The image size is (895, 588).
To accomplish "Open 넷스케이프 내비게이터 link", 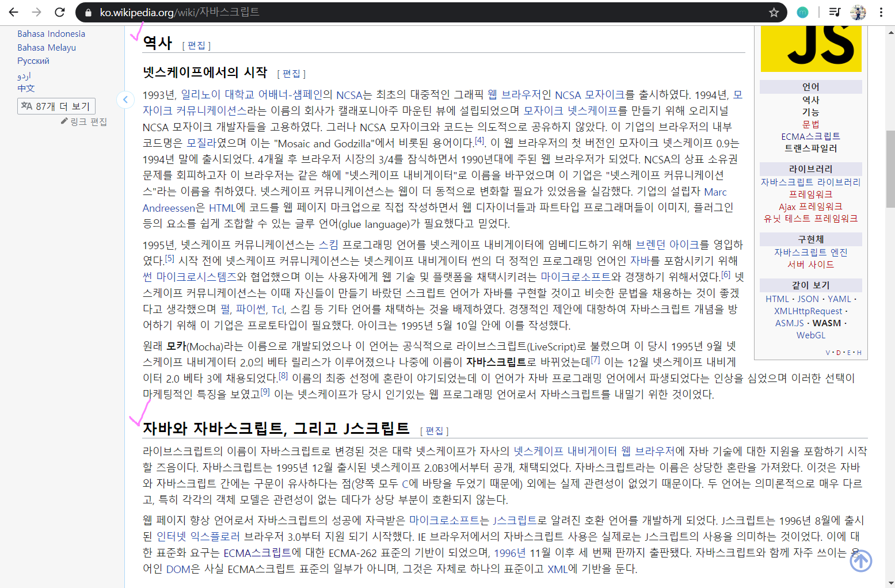I will click(565, 451).
